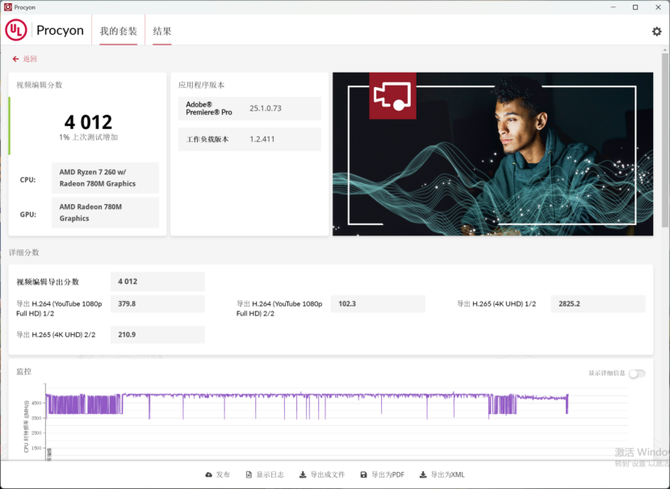Click the 4 012 video editing score
670x489 pixels.
click(x=88, y=123)
